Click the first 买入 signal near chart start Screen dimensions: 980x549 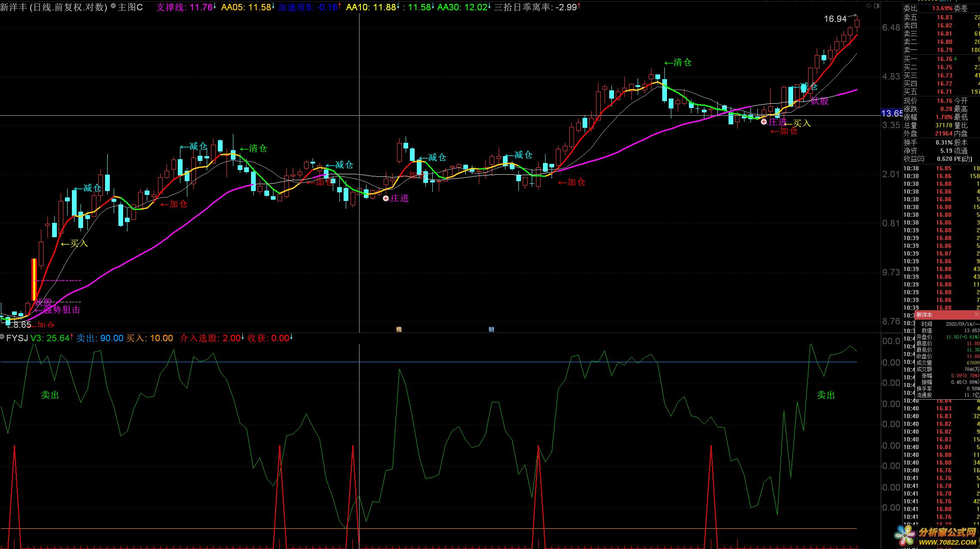74,244
